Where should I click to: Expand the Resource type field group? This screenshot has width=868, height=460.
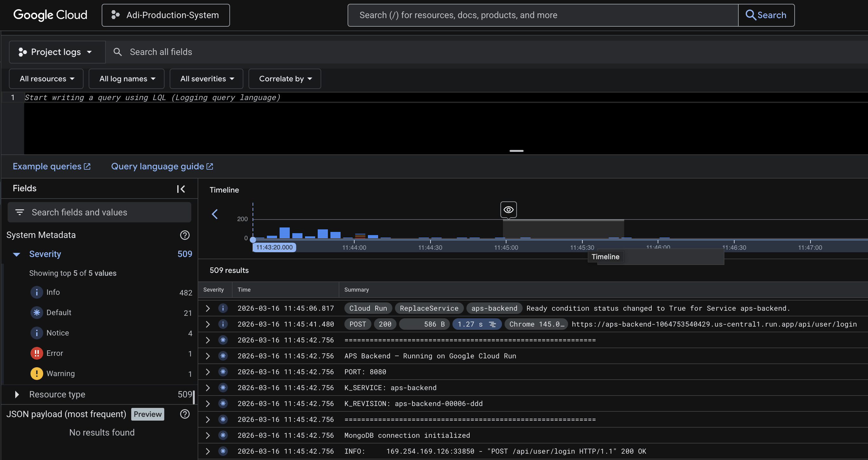[17, 395]
